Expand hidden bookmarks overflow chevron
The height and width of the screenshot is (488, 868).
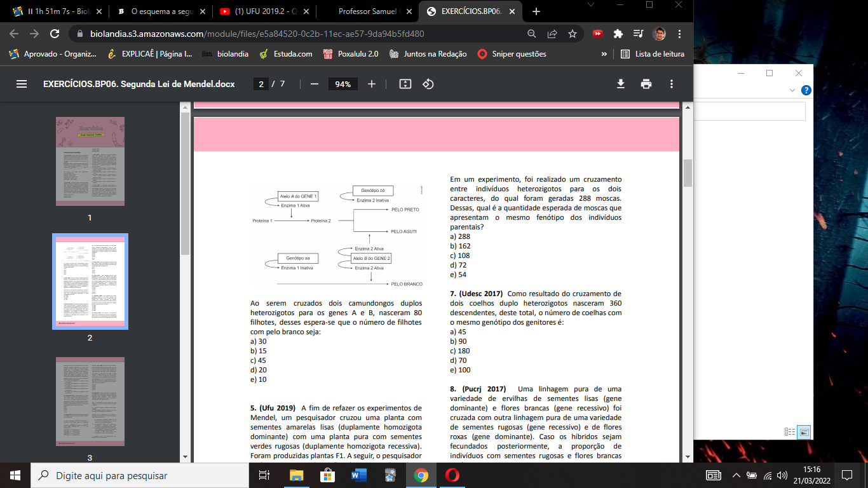pos(604,54)
